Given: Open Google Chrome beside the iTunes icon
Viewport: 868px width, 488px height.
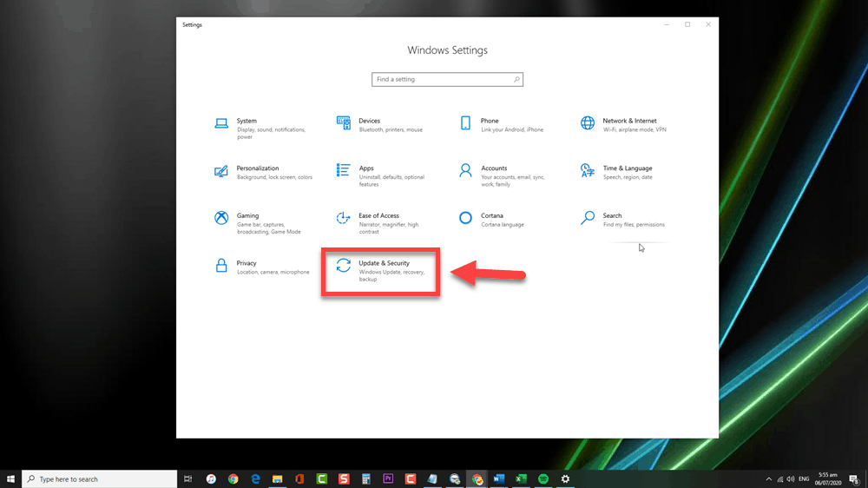Looking at the screenshot, I should pyautogui.click(x=233, y=478).
